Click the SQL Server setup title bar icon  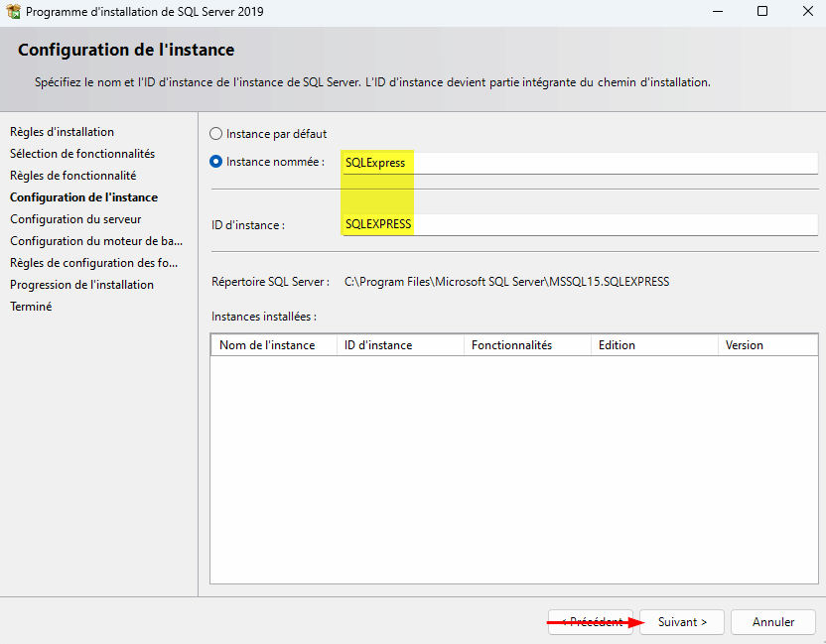pos(14,12)
